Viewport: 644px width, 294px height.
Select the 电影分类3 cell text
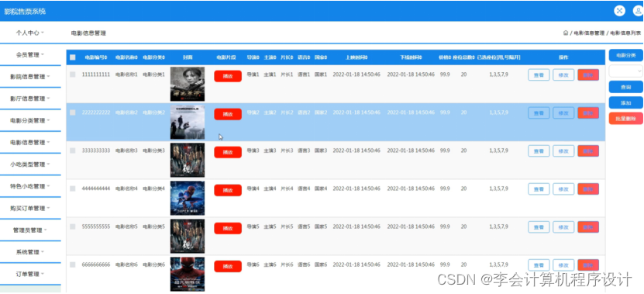tap(153, 150)
